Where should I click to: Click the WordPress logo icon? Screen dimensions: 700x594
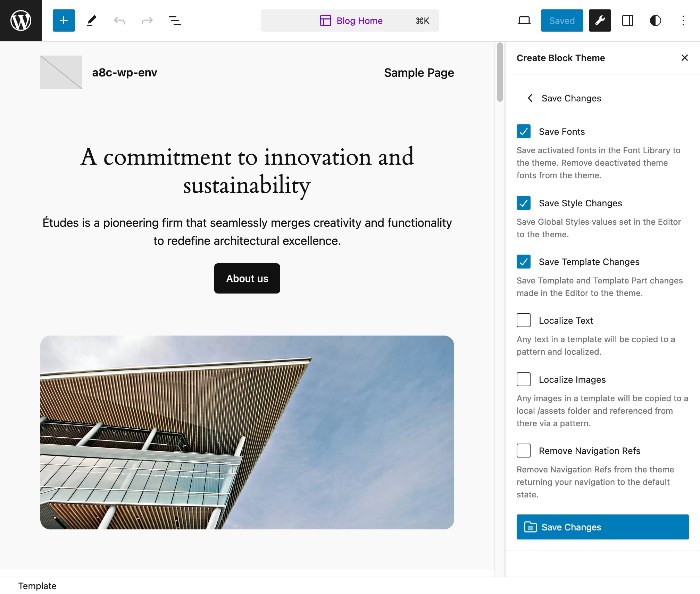[20, 20]
